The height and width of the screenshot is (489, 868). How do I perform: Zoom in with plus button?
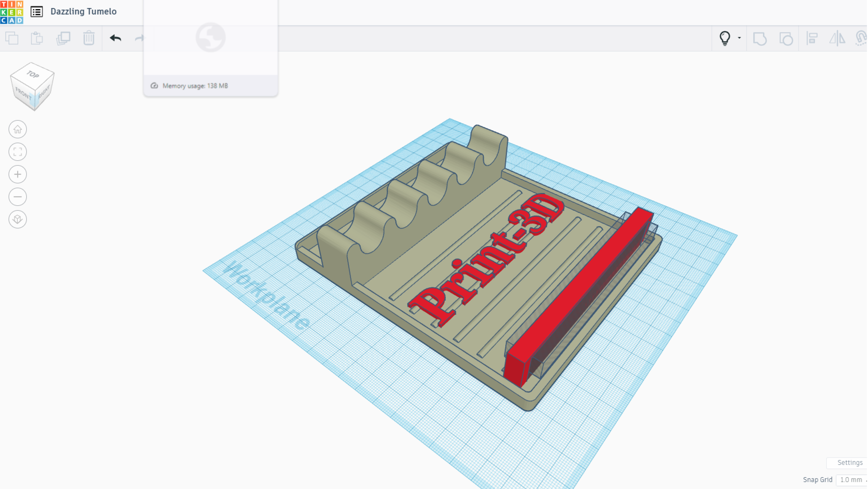click(17, 174)
